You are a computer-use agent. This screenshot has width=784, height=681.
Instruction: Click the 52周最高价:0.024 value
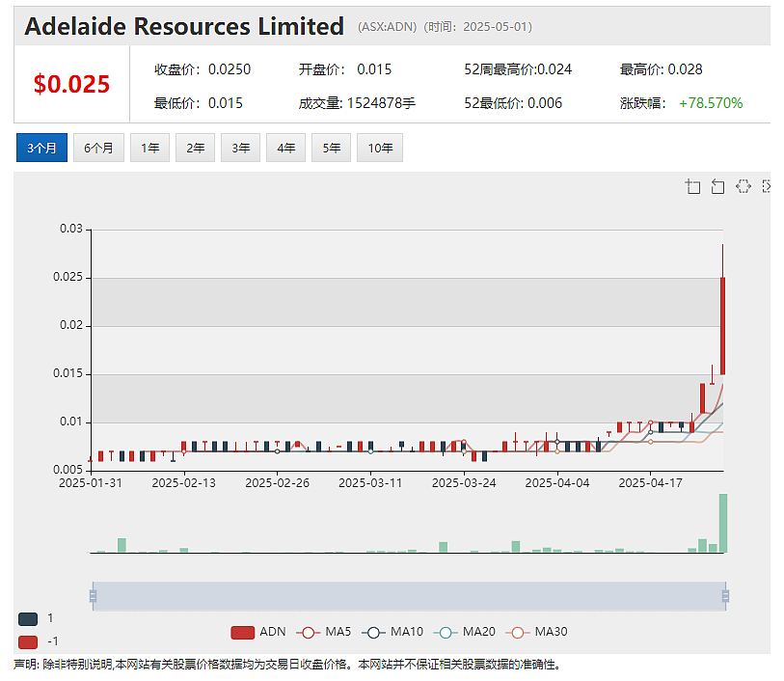[518, 69]
